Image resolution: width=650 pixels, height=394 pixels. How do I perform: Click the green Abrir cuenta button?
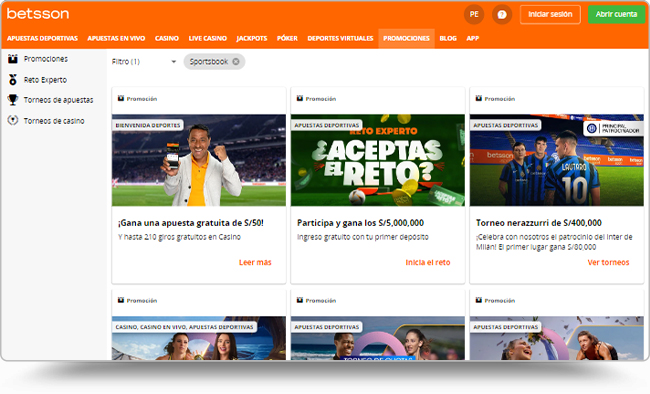(616, 14)
